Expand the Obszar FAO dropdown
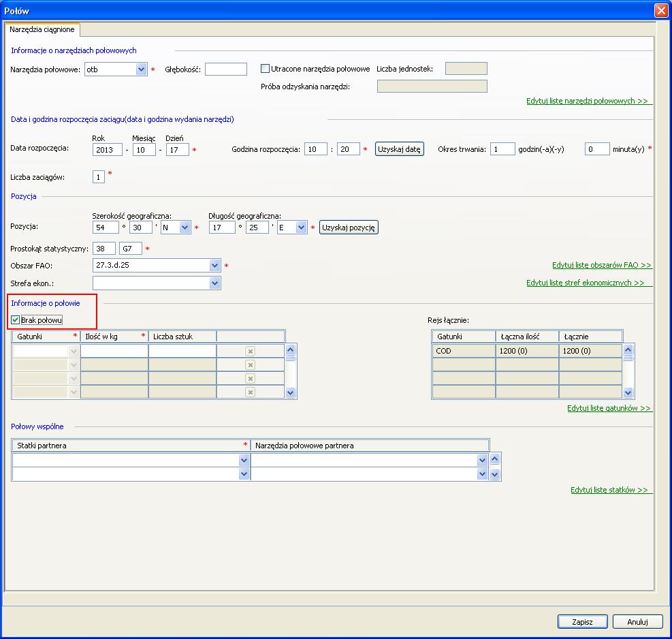This screenshot has height=639, width=672. coord(215,266)
